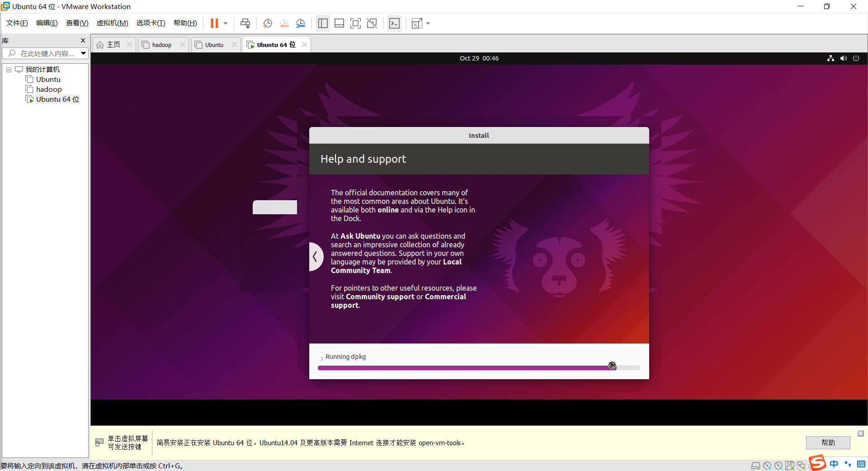Close the library (库) panel
The height and width of the screenshot is (471, 868).
click(x=83, y=41)
